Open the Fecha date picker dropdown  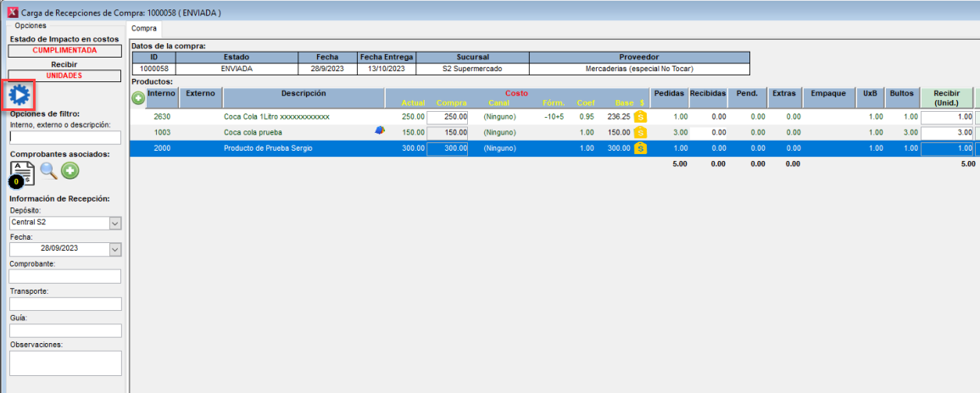(115, 250)
